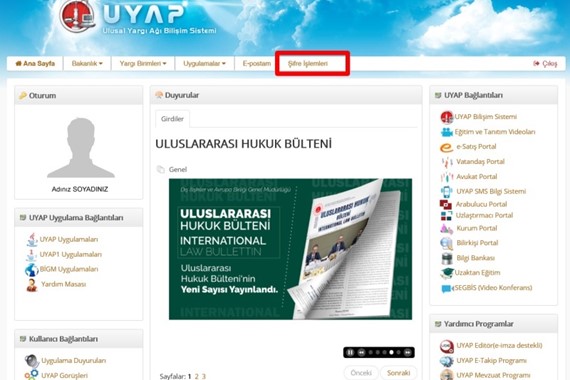Click the user profile avatar picture

click(81, 147)
